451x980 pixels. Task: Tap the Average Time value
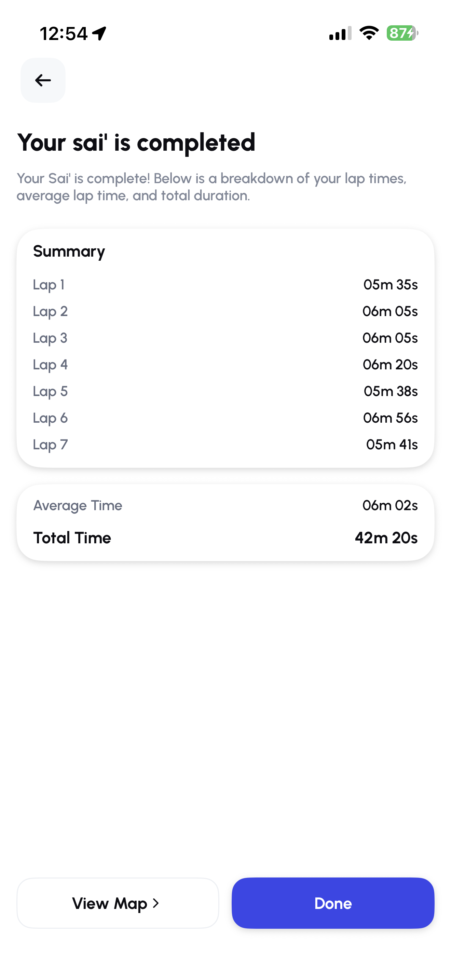390,505
